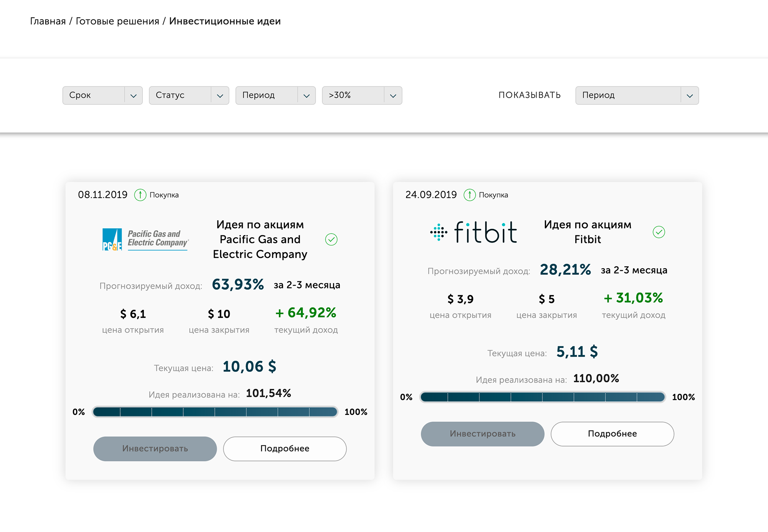Click forecast value 63,93%
The height and width of the screenshot is (532, 768).
238,284
